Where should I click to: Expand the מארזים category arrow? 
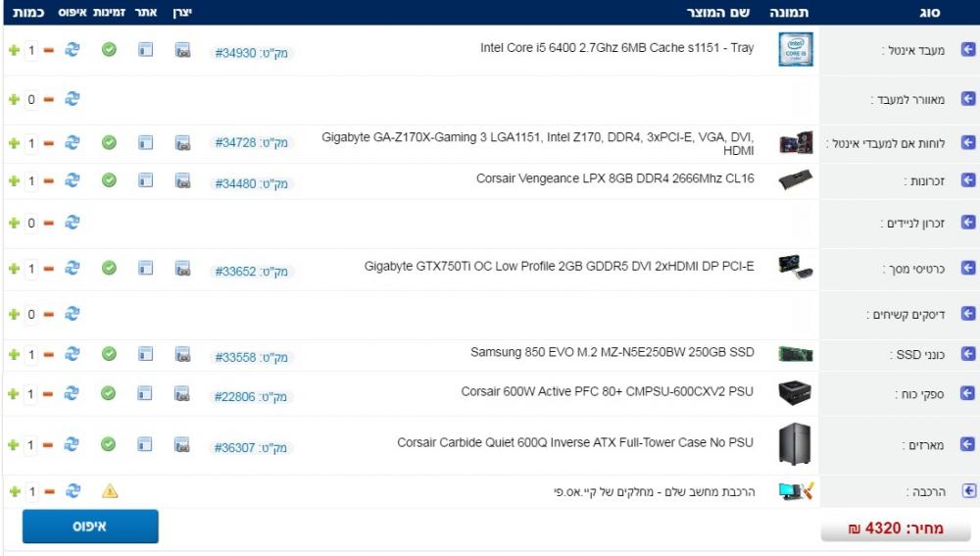coord(968,445)
